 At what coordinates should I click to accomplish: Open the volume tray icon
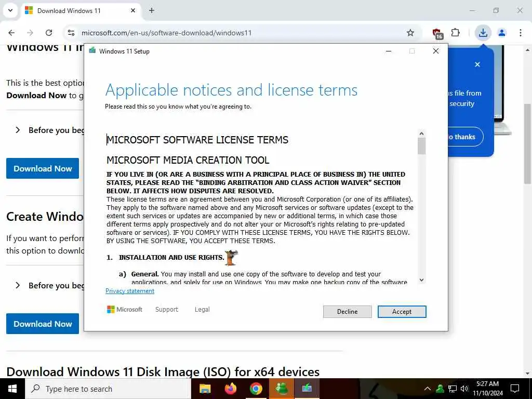click(x=464, y=389)
